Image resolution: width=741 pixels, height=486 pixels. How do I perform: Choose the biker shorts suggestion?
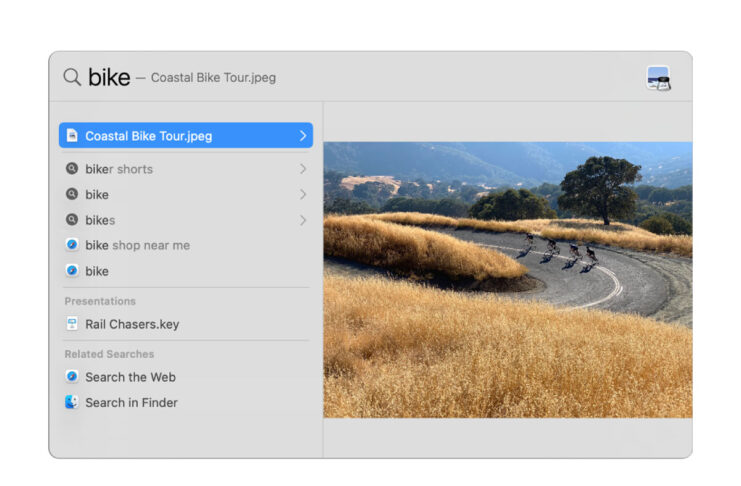(x=186, y=169)
